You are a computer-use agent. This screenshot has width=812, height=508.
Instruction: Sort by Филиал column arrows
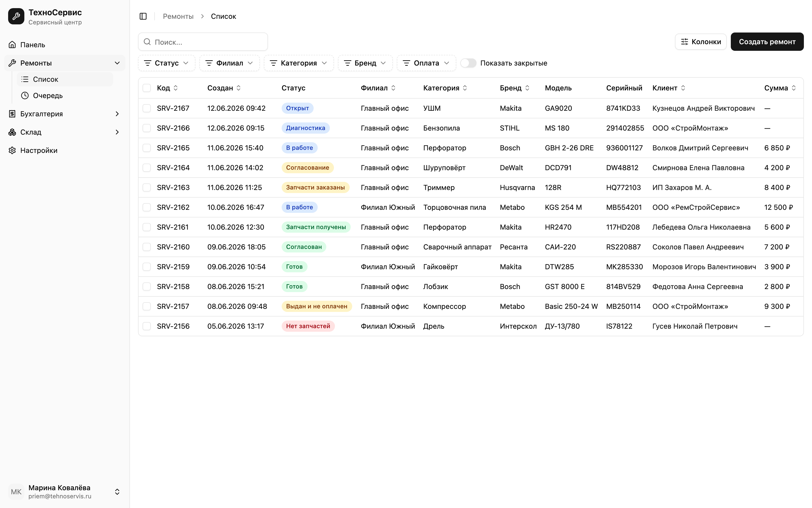[393, 88]
